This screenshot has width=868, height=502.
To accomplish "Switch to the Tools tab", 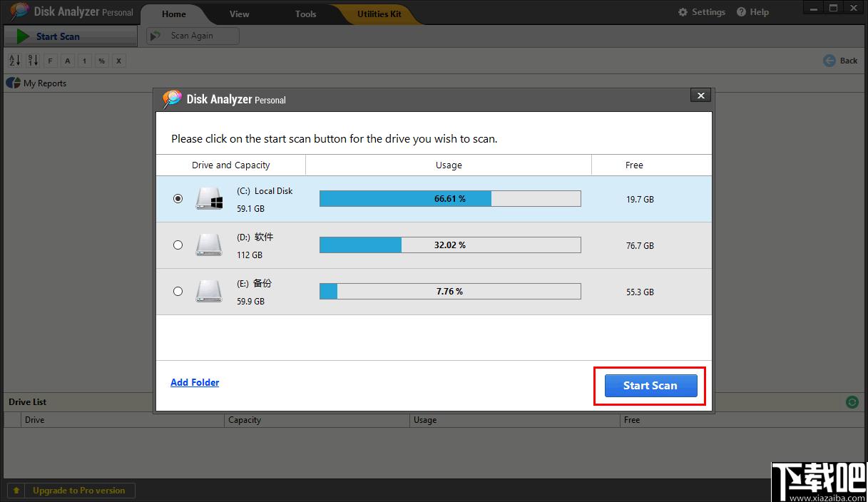I will (306, 14).
